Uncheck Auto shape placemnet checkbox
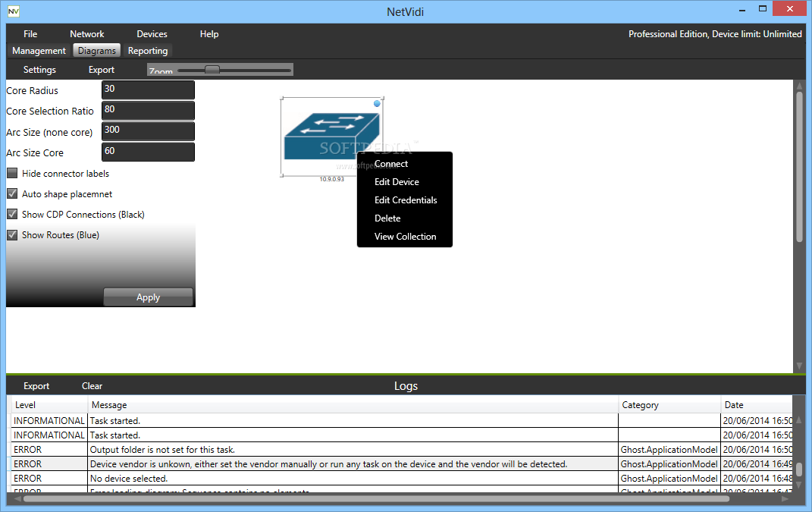812x512 pixels. point(12,194)
